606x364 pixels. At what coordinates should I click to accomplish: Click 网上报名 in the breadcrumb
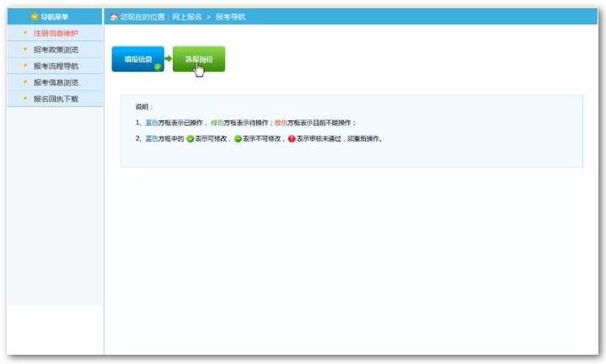[186, 17]
